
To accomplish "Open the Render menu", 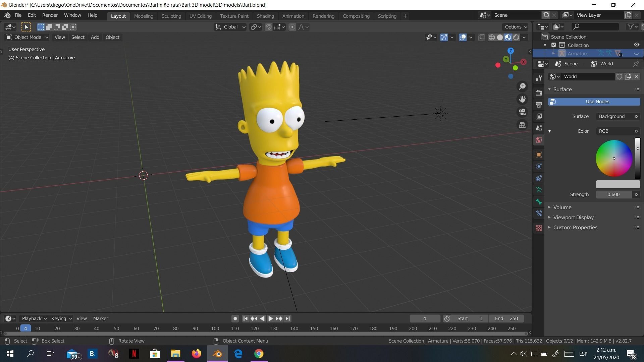I will (x=50, y=15).
